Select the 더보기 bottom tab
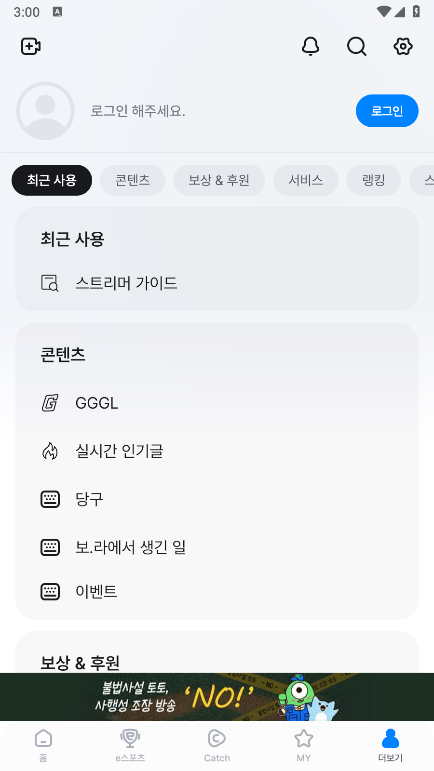Screen dimensions: 434x771 [390, 744]
